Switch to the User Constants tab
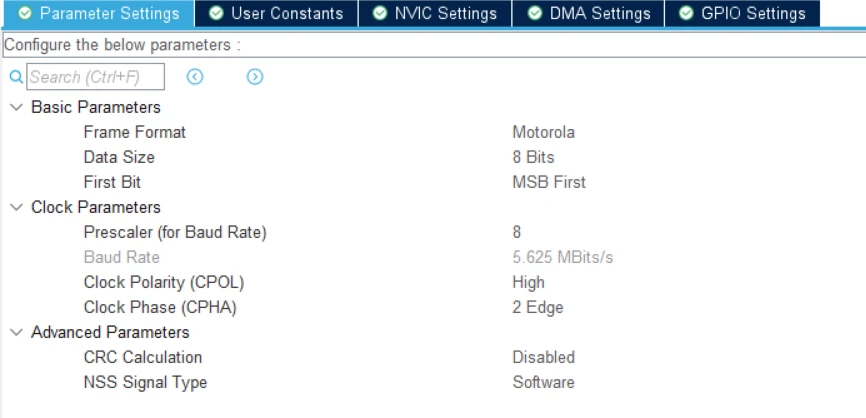Screen dimensions: 866x418 coord(276,13)
